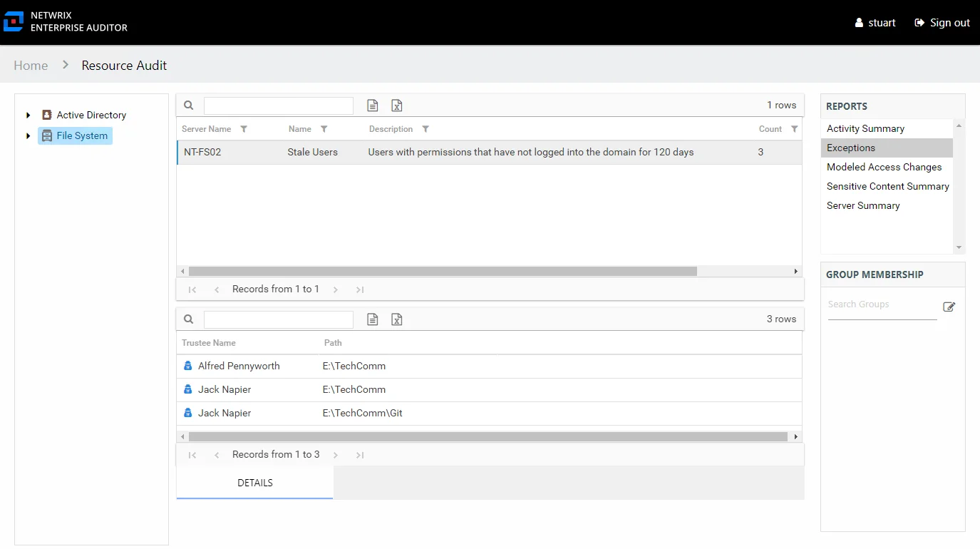
Task: Go to last page of lower table
Action: tap(360, 455)
